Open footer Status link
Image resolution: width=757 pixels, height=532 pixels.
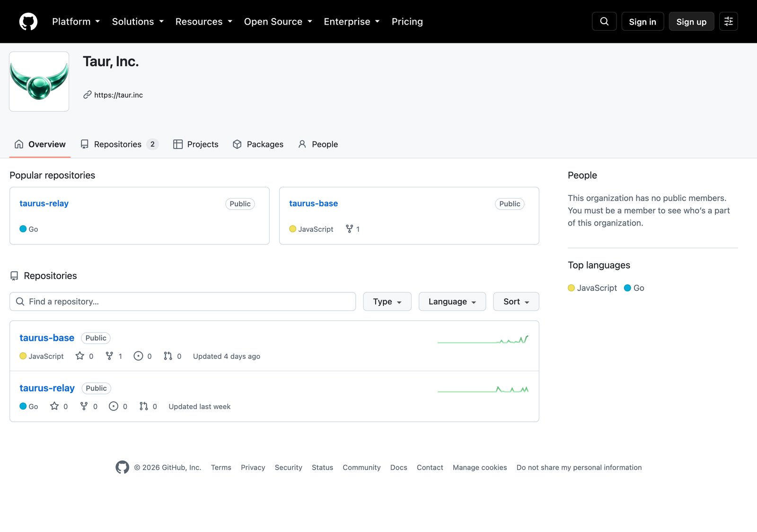click(x=322, y=467)
